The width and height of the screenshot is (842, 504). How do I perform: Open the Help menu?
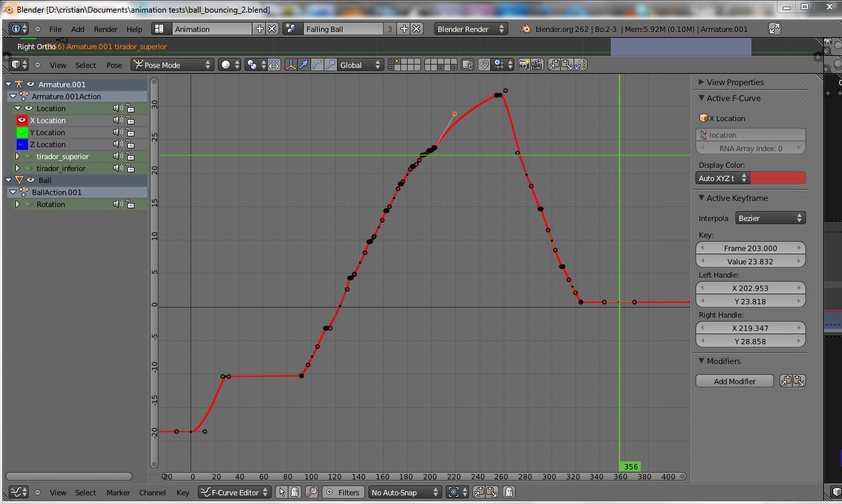coord(135,29)
